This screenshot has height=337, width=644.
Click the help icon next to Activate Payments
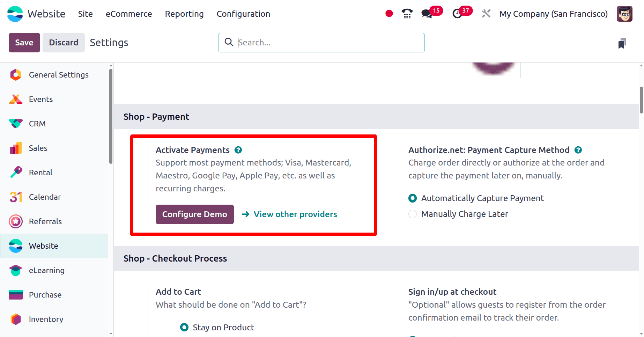[238, 149]
